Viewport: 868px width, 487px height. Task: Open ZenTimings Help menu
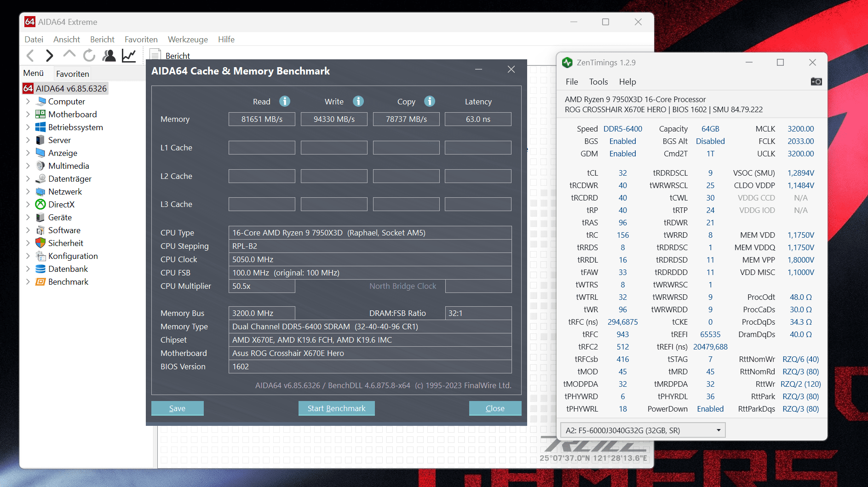coord(627,82)
